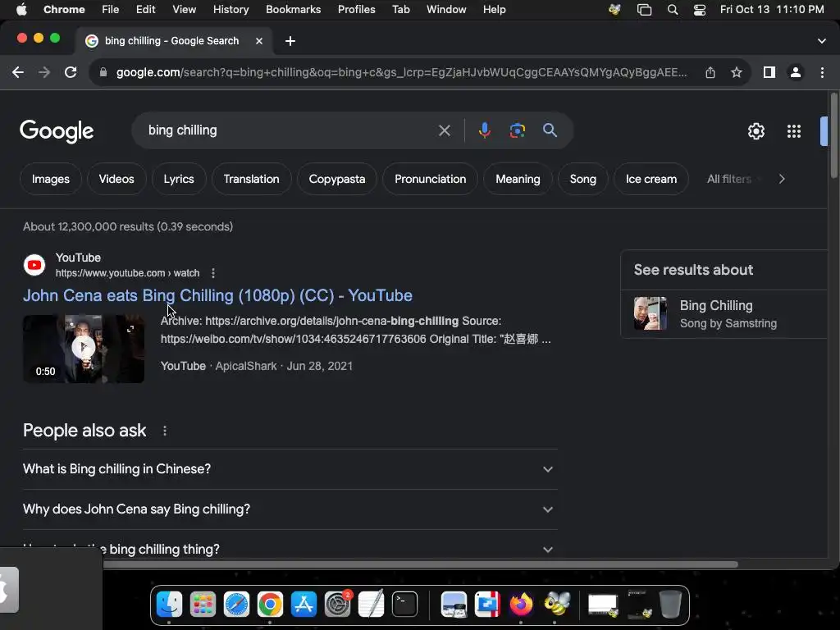Open Terminal from the dock
This screenshot has height=630, width=840.
[404, 605]
